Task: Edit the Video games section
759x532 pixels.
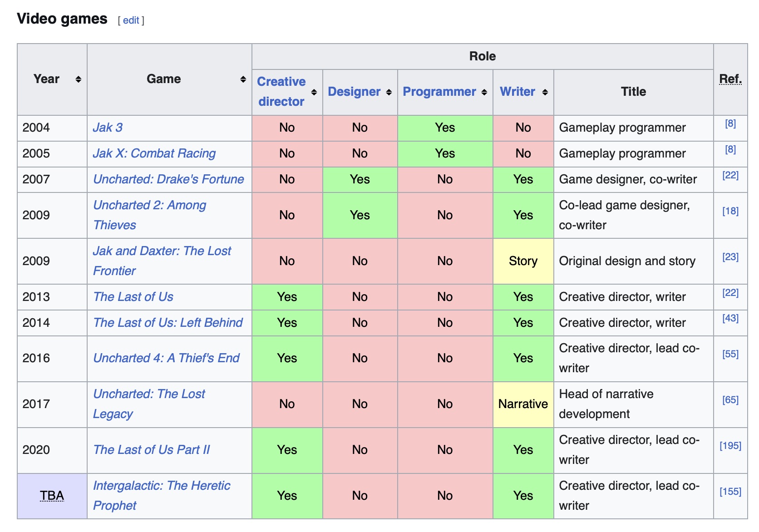Action: [131, 20]
